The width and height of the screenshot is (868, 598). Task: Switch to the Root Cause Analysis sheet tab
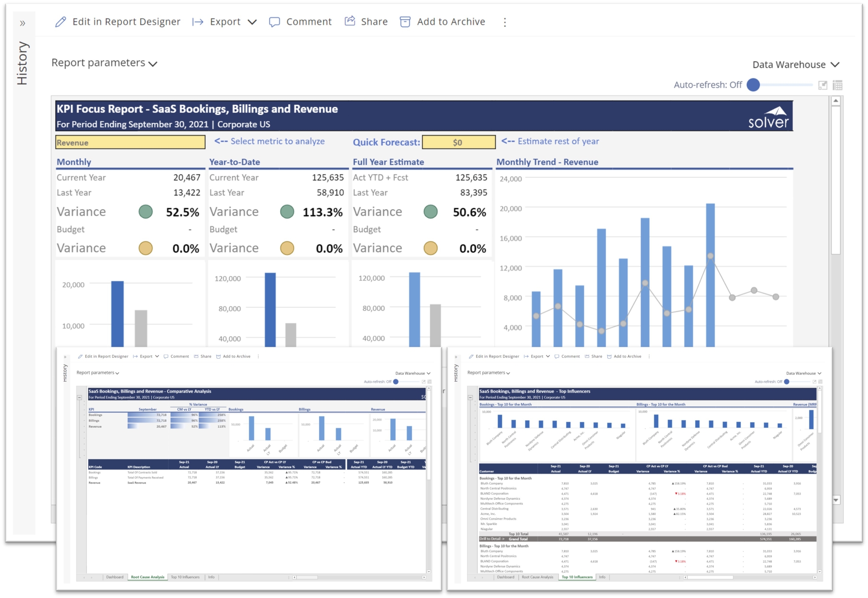coord(147,577)
